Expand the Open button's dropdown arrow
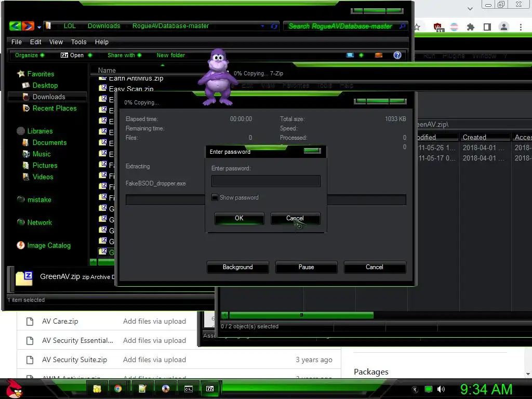Image resolution: width=532 pixels, height=399 pixels. pyautogui.click(x=90, y=55)
